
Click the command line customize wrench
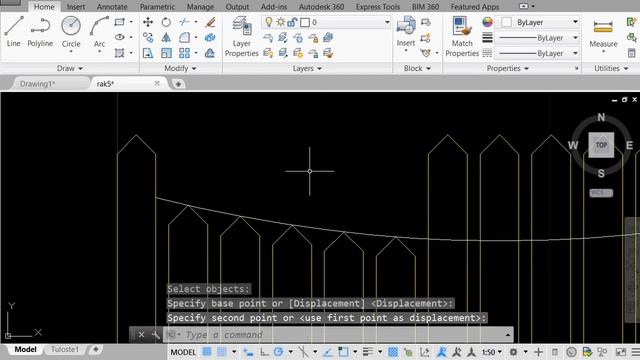[x=156, y=335]
